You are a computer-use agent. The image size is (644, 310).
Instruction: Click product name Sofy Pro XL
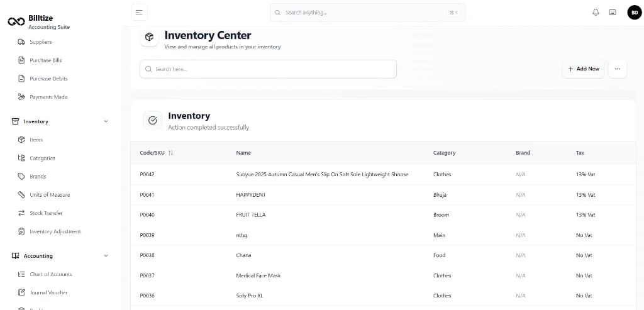(x=249, y=296)
